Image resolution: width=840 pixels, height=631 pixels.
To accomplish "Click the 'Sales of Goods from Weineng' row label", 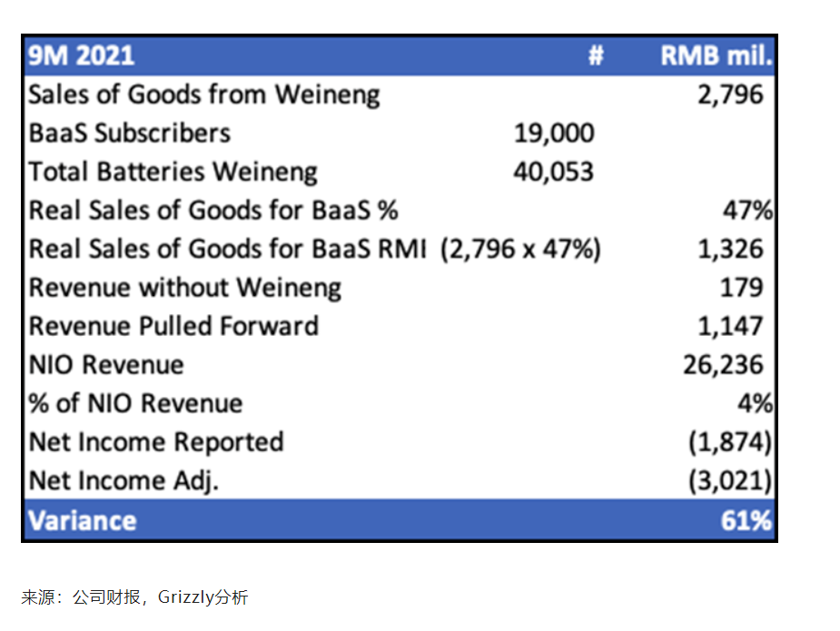I will (204, 94).
